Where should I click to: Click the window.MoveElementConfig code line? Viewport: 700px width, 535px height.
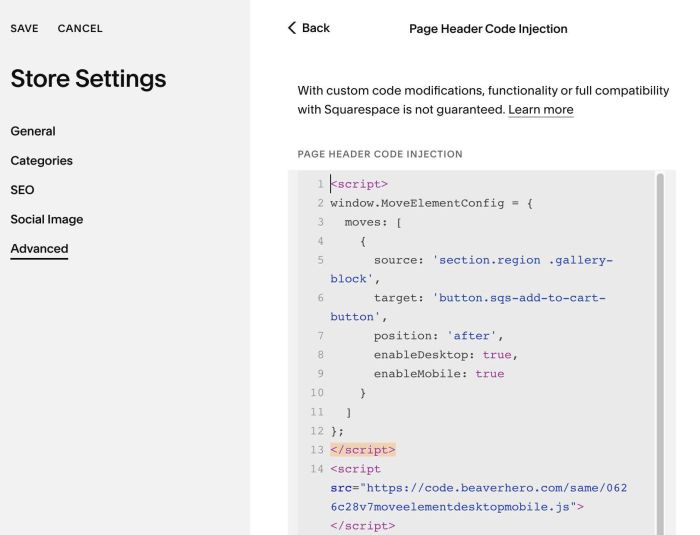(431, 203)
